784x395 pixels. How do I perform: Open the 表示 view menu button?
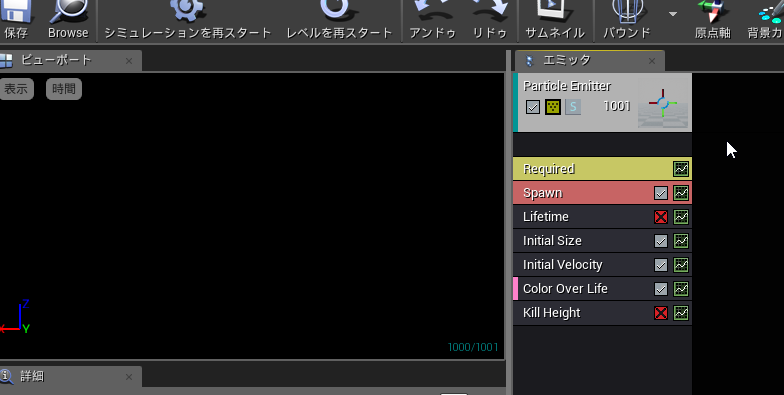[16, 89]
